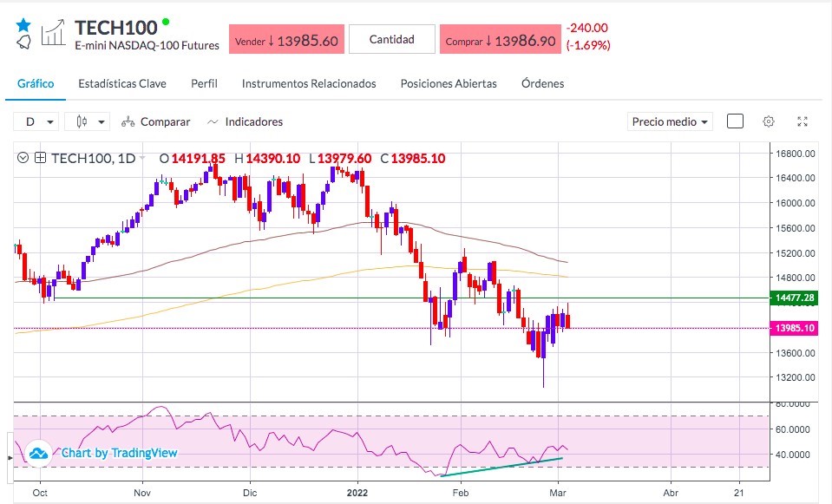Open the small arrow after TECH100, 1D
This screenshot has width=832, height=504.
(x=142, y=158)
